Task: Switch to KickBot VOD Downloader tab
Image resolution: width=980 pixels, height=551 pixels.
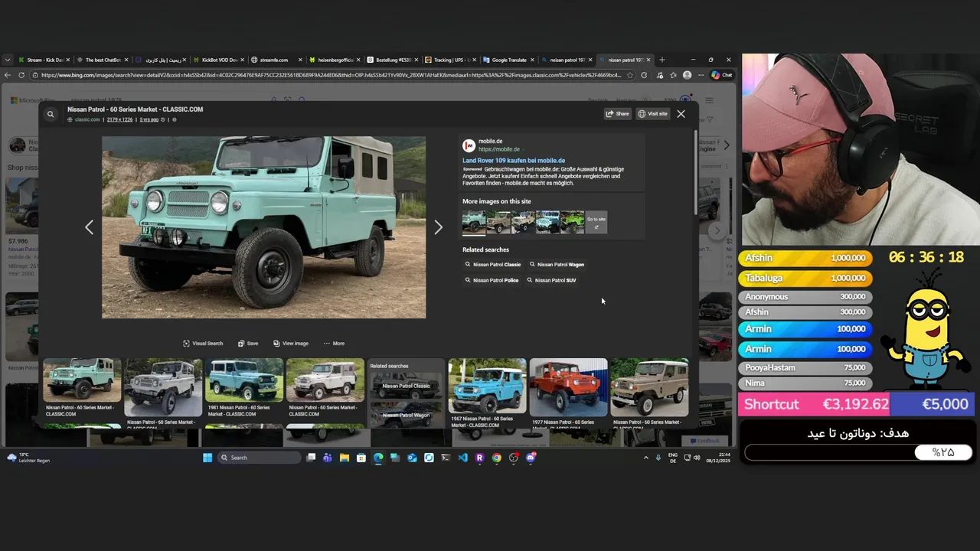Action: pyautogui.click(x=219, y=60)
